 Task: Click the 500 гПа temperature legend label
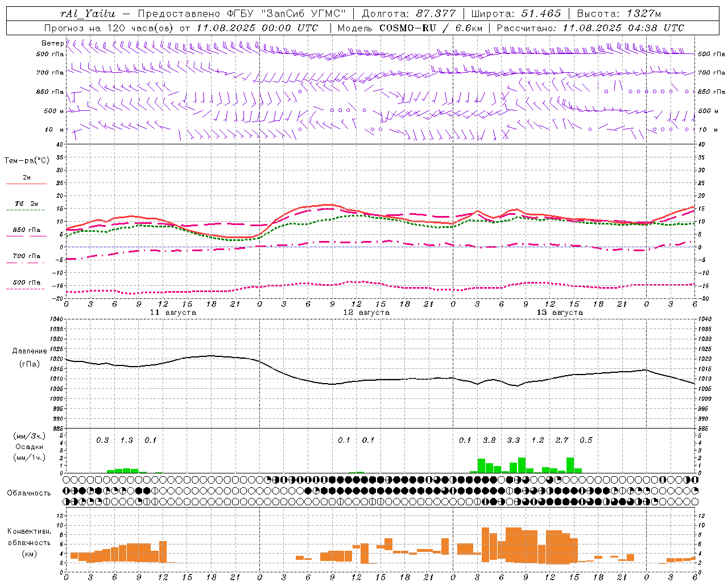pos(27,282)
